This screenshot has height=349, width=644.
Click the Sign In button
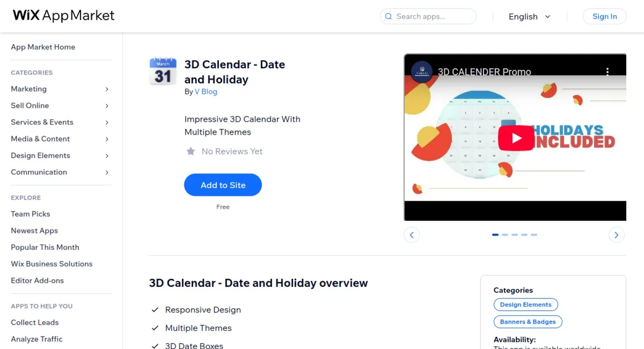604,16
